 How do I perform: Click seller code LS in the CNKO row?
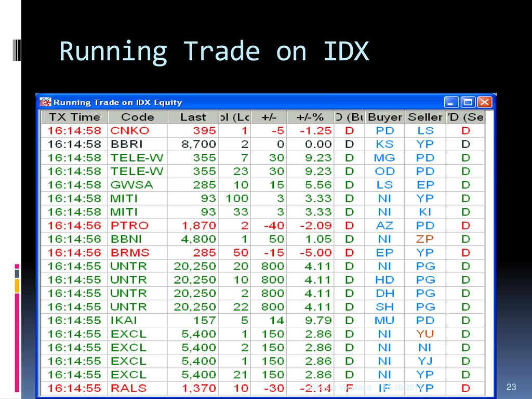click(x=425, y=130)
